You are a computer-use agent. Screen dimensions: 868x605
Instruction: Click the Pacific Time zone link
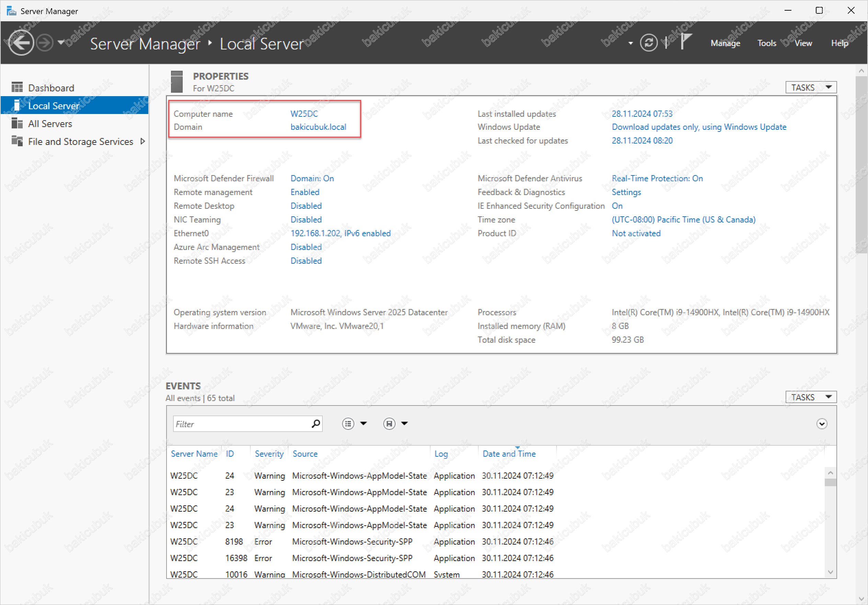click(x=684, y=220)
